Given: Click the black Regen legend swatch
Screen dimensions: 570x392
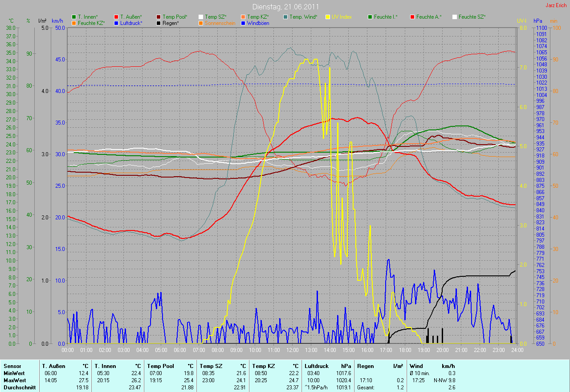Looking at the screenshot, I should (159, 23).
